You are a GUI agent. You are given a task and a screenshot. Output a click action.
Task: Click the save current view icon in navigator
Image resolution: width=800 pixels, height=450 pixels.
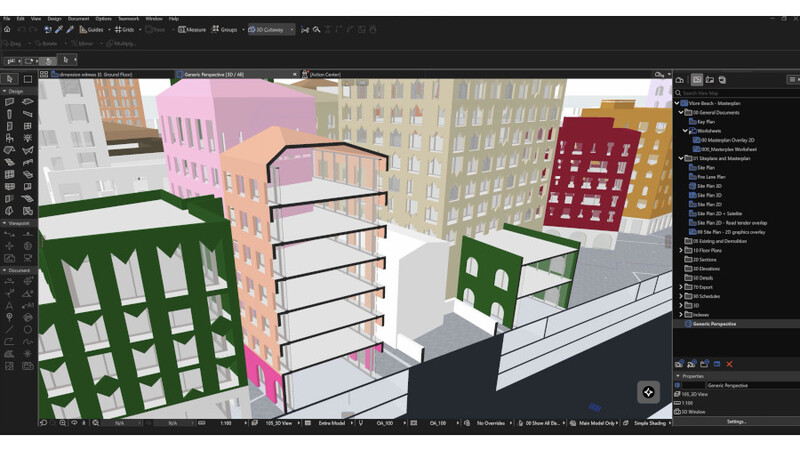(679, 364)
